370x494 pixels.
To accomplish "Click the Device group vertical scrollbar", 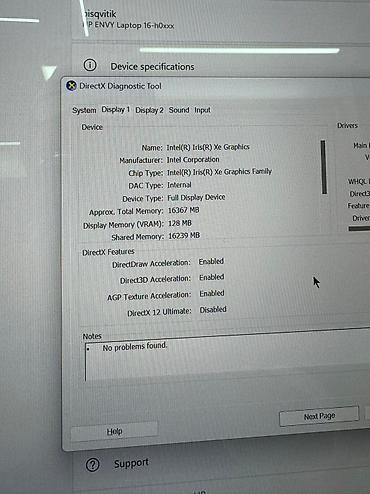I will pyautogui.click(x=323, y=167).
